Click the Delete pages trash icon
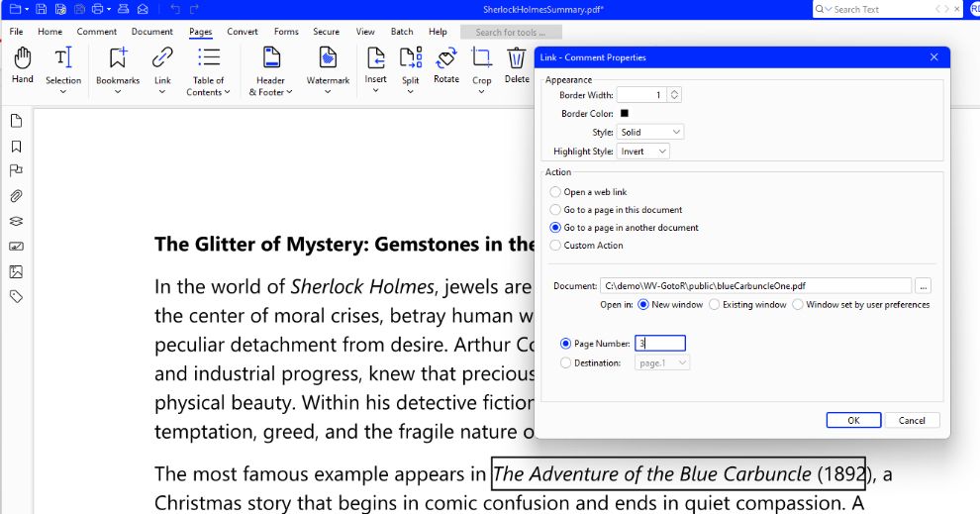 click(x=517, y=57)
